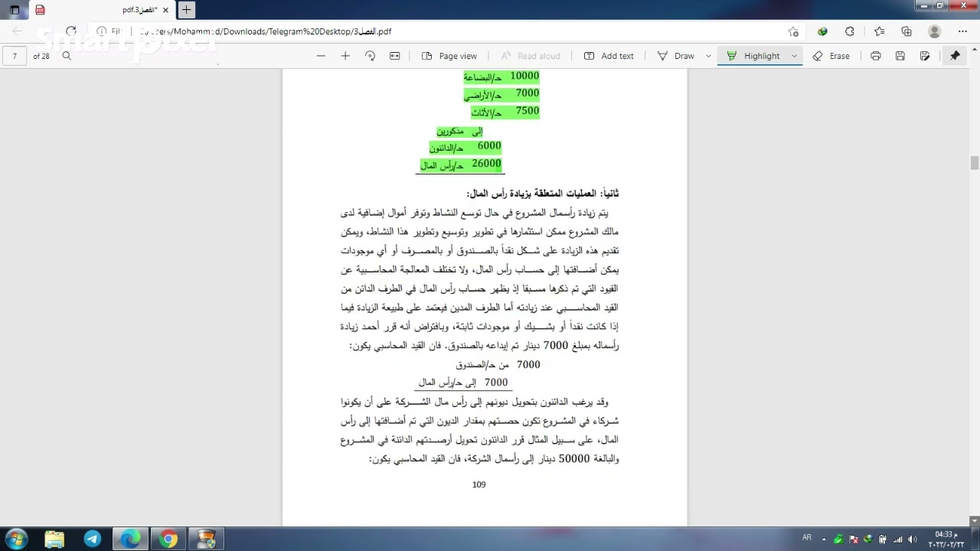Open the Windows Start menu
980x551 pixels.
click(x=16, y=539)
